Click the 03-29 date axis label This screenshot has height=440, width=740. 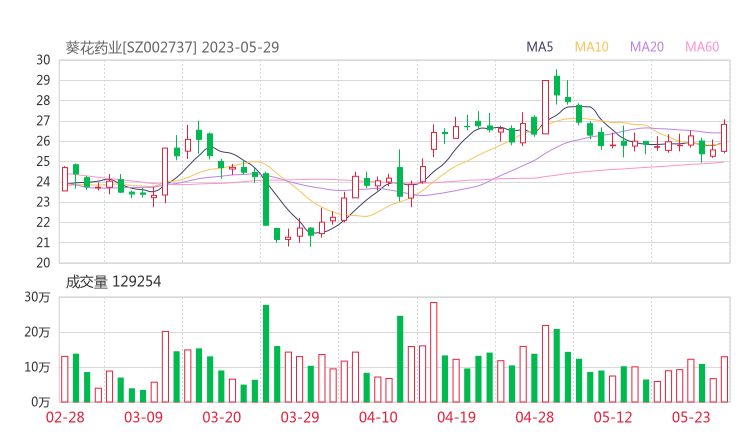click(x=300, y=417)
